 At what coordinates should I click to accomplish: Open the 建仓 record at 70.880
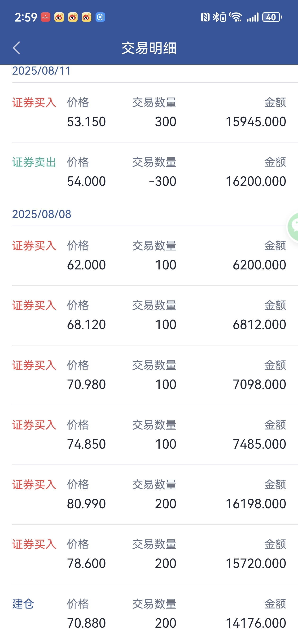coord(149,614)
